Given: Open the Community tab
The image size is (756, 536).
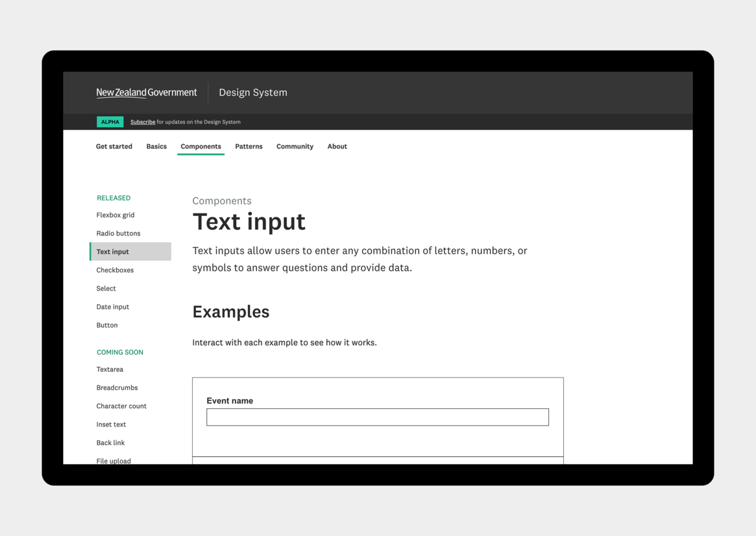Looking at the screenshot, I should tap(295, 147).
